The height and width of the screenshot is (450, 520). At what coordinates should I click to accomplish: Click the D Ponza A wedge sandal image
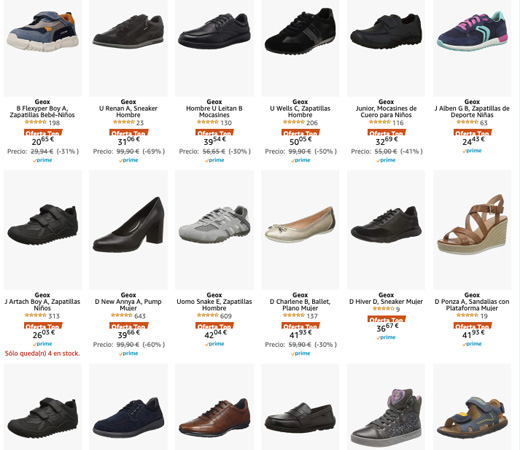coord(472,224)
